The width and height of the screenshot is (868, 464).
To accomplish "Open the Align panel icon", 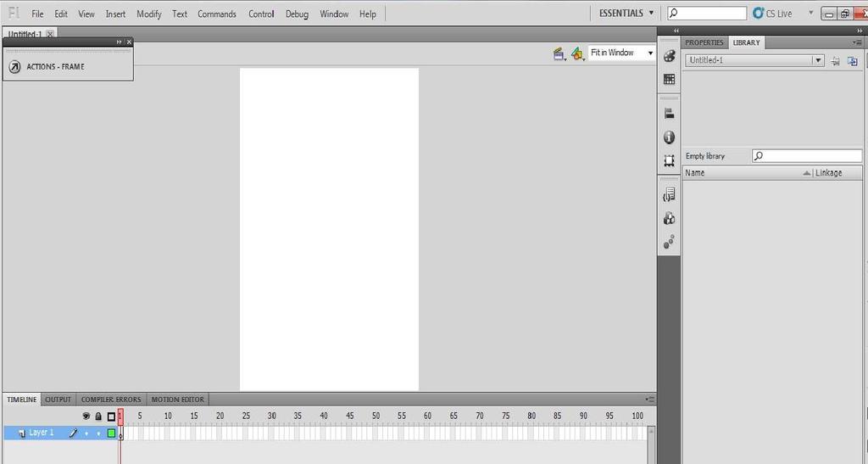I will 670,114.
